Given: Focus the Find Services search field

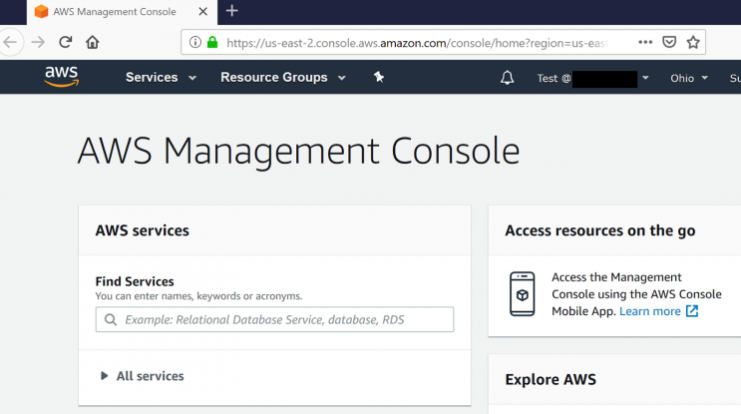Looking at the screenshot, I should [275, 319].
